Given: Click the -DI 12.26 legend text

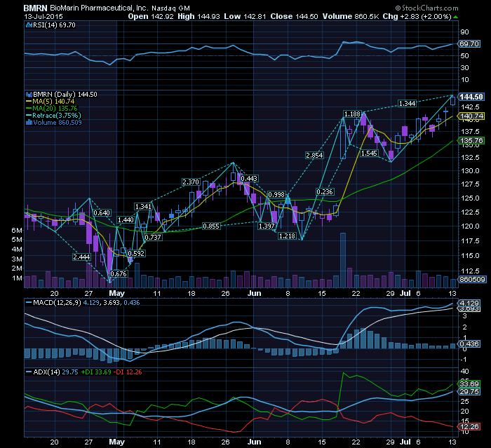Looking at the screenshot, I should [128, 372].
